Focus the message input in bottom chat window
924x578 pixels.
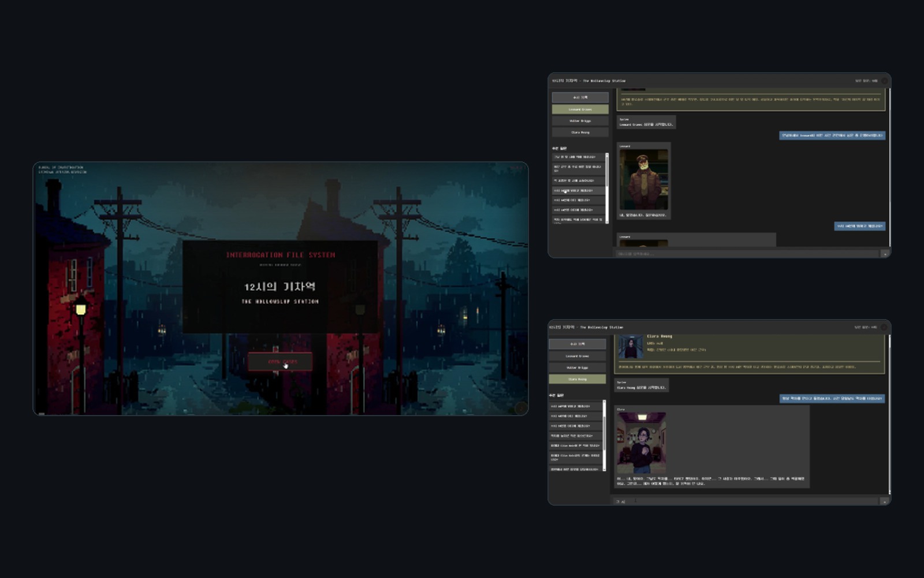746,502
